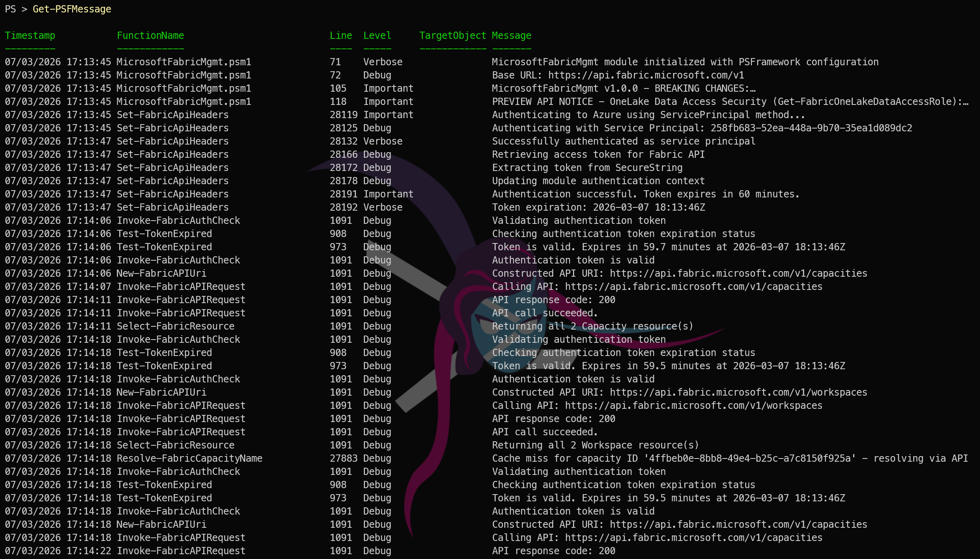Click the Message column header

click(x=512, y=35)
